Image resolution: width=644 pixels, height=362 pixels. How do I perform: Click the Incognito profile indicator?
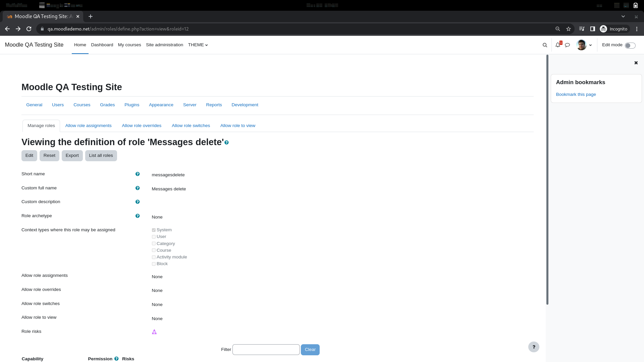pos(614,29)
